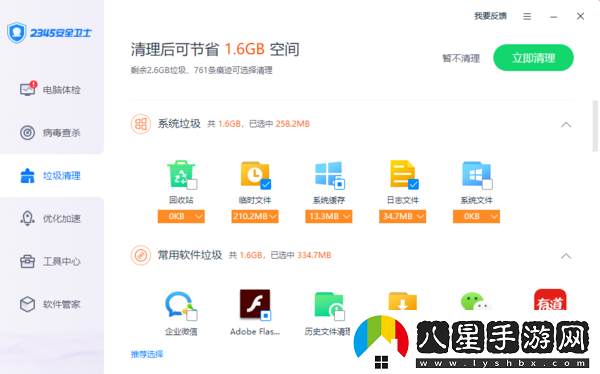Check the 企业微信 checkbox

[192, 316]
